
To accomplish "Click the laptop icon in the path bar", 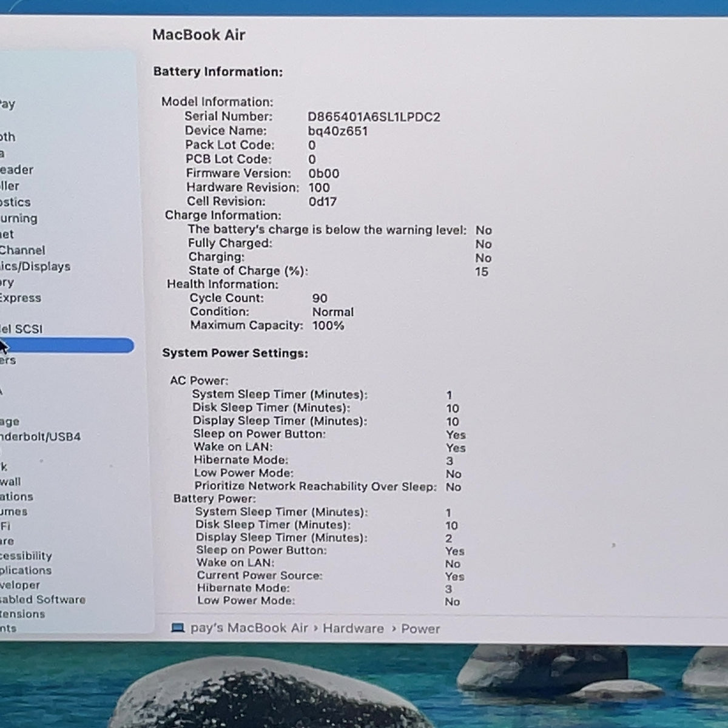I will pyautogui.click(x=178, y=628).
